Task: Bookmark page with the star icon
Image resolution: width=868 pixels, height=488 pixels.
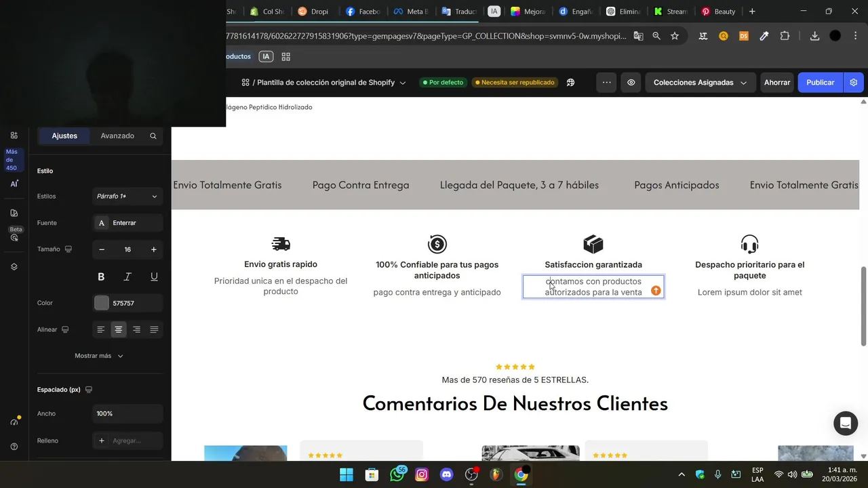Action: pyautogui.click(x=675, y=36)
